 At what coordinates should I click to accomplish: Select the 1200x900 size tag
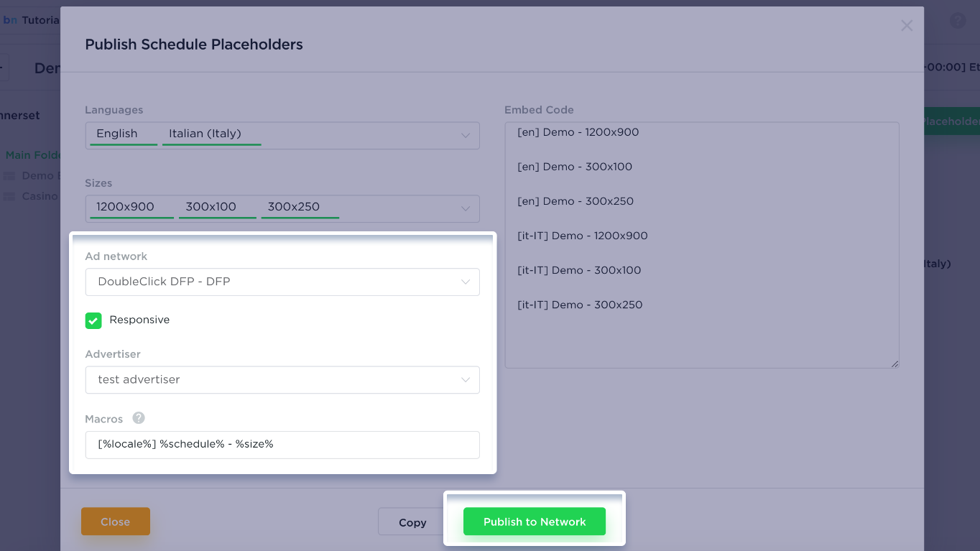click(x=131, y=208)
